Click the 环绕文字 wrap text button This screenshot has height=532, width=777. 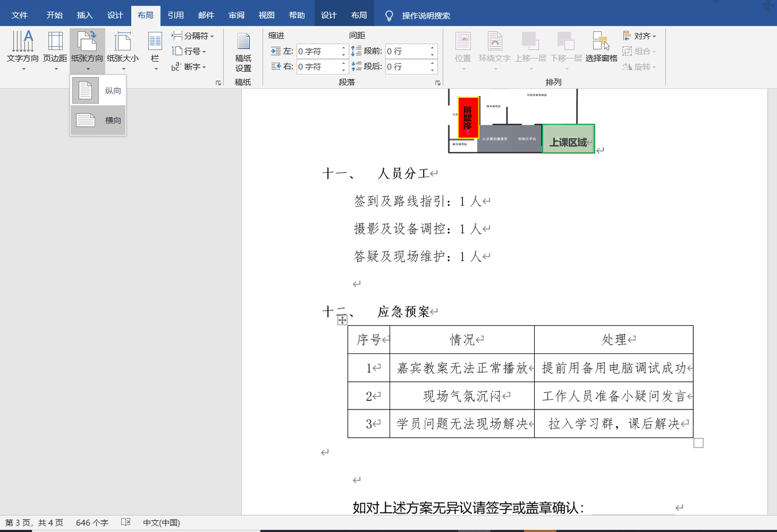pyautogui.click(x=495, y=51)
